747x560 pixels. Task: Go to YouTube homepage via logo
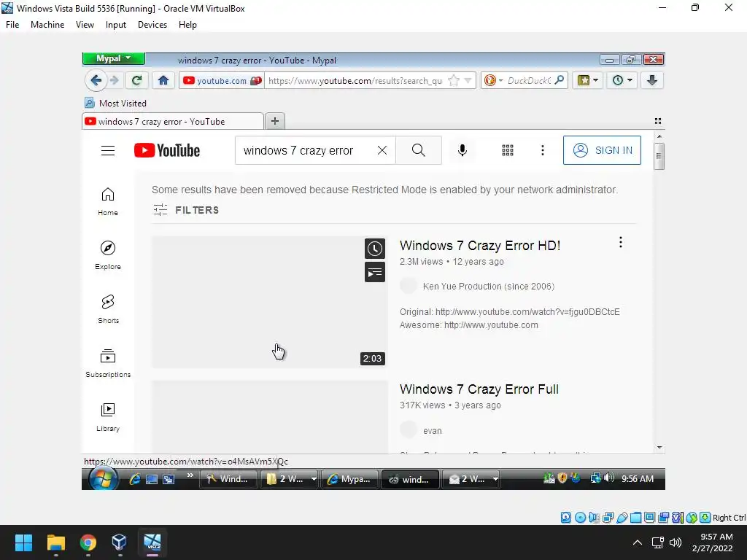coord(167,150)
